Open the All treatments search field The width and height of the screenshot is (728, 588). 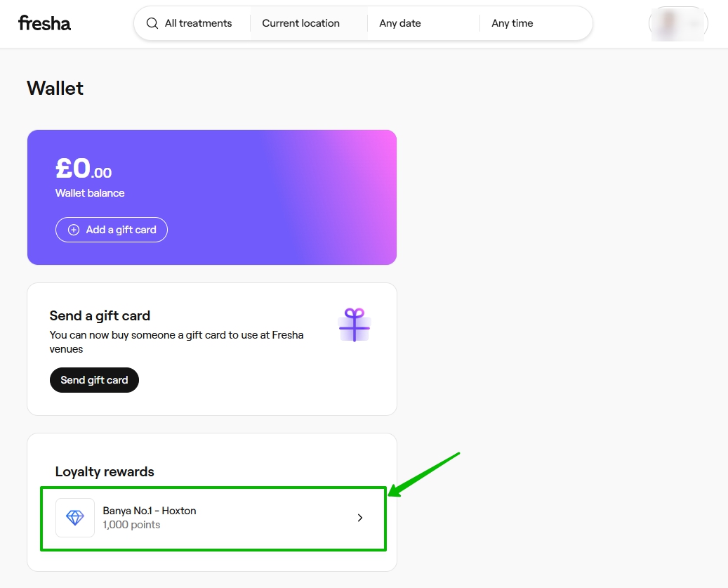pos(198,23)
